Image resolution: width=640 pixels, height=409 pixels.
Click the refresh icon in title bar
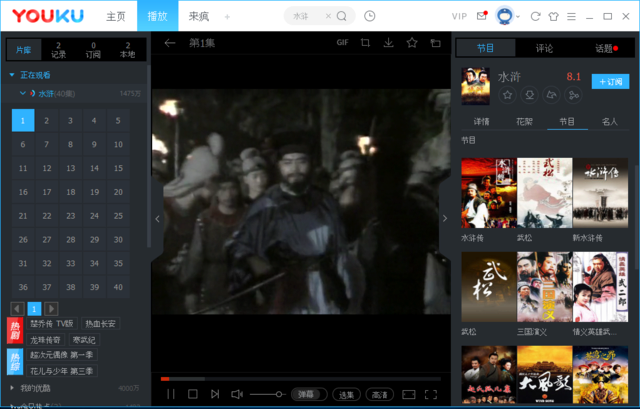(x=535, y=16)
